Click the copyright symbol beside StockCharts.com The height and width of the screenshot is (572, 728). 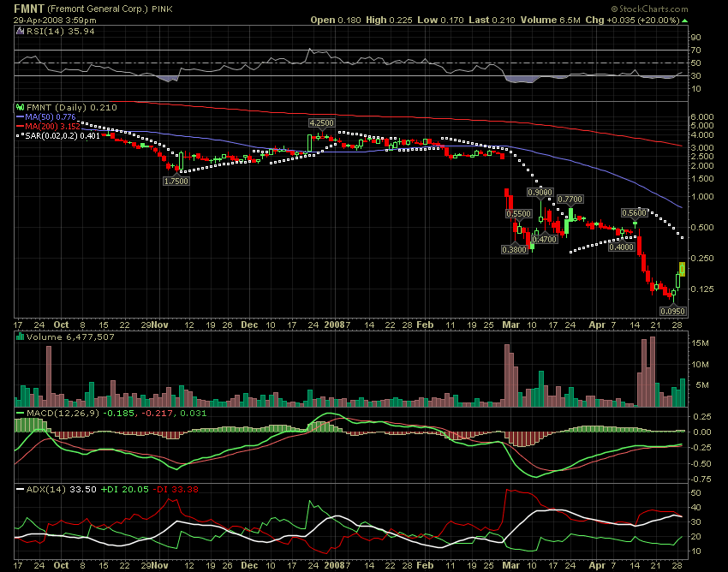615,9
